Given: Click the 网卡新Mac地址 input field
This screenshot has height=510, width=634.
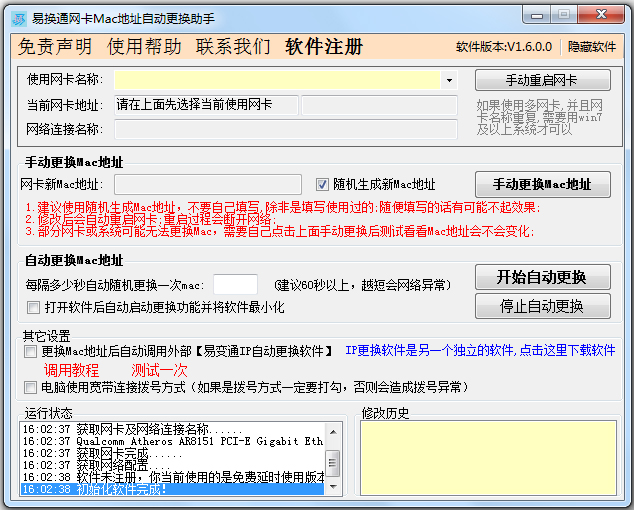Looking at the screenshot, I should click(x=208, y=184).
